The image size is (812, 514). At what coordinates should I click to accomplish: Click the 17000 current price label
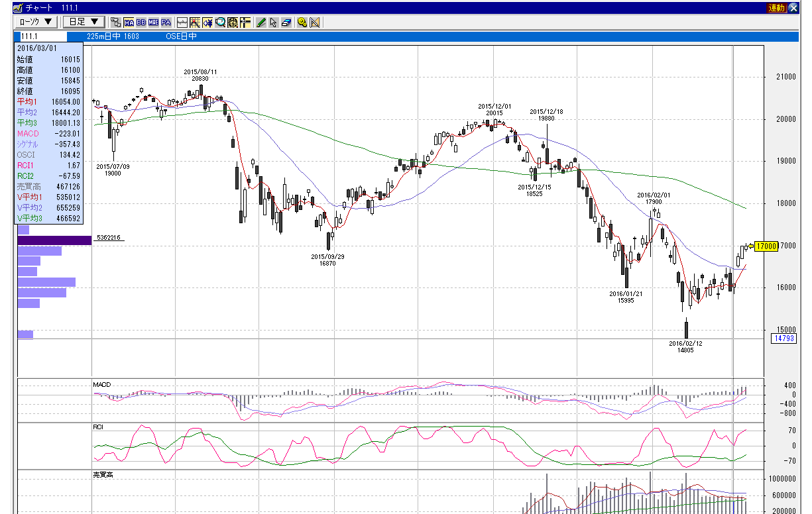click(766, 246)
